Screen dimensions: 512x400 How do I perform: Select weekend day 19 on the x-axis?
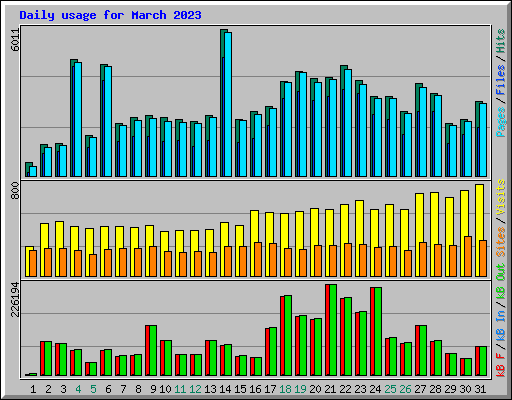pos(301,389)
